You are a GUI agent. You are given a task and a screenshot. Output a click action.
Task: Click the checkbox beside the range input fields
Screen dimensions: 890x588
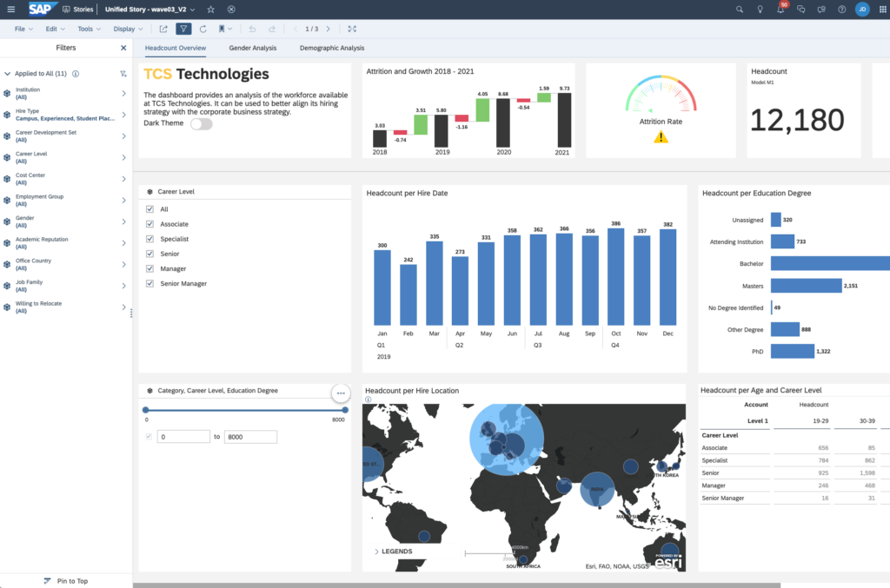[x=149, y=437]
